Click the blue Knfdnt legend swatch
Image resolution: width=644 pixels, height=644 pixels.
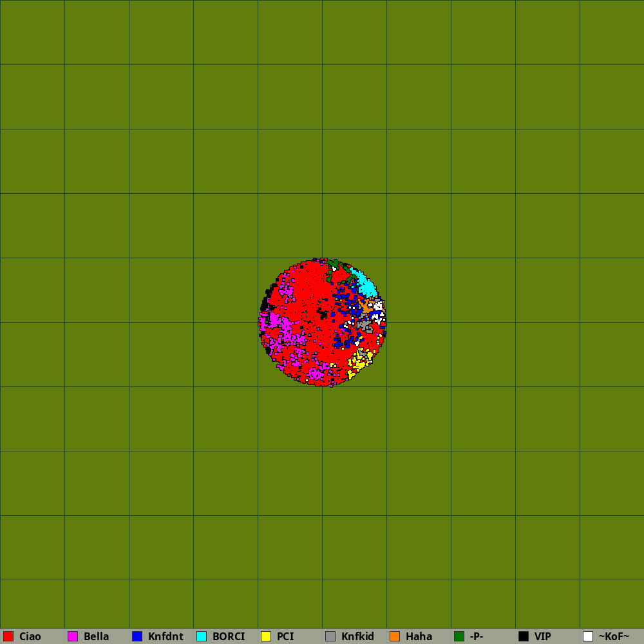coord(137,636)
